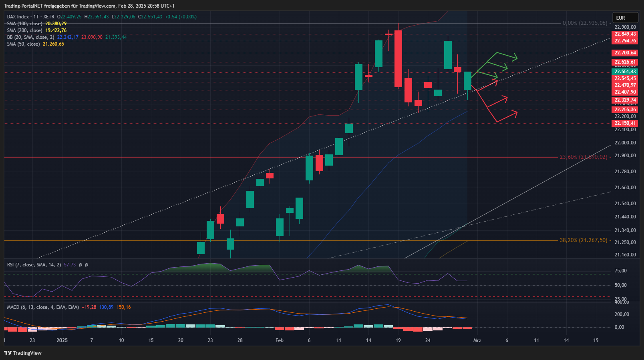The image size is (644, 360).
Task: Select the 22.329,74 price level label
Action: tap(625, 100)
